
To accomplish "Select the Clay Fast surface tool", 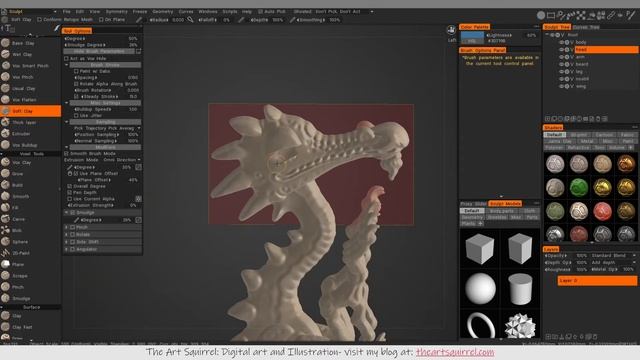I will pyautogui.click(x=31, y=327).
